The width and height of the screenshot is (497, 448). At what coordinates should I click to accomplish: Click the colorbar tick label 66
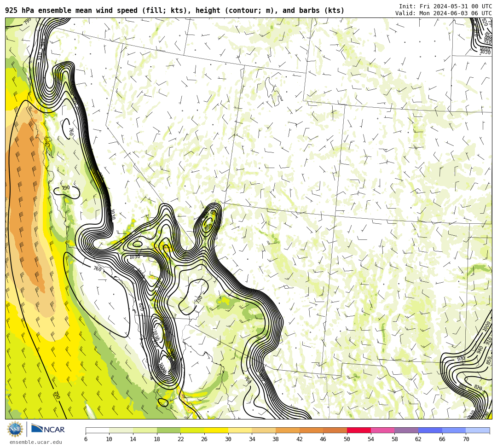pyautogui.click(x=442, y=439)
